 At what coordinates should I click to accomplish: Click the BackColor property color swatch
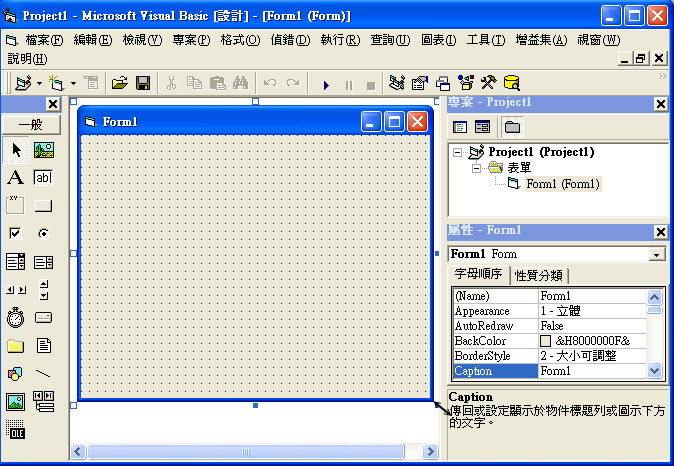546,341
